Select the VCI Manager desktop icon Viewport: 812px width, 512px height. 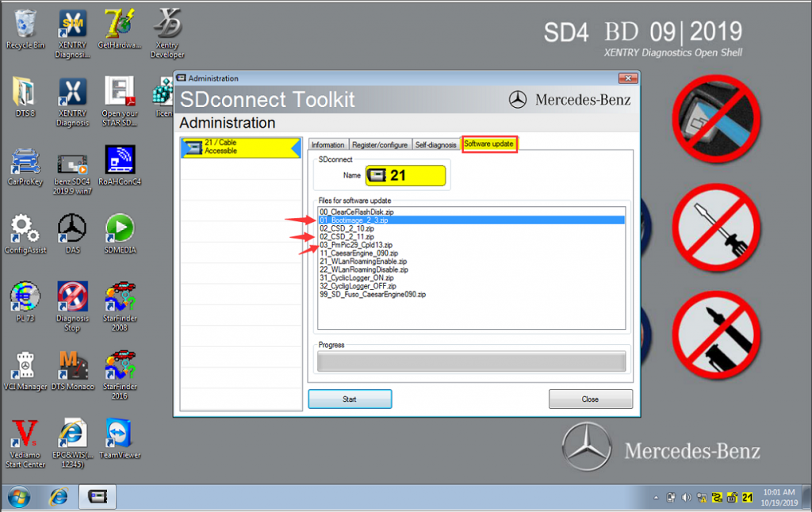click(25, 371)
